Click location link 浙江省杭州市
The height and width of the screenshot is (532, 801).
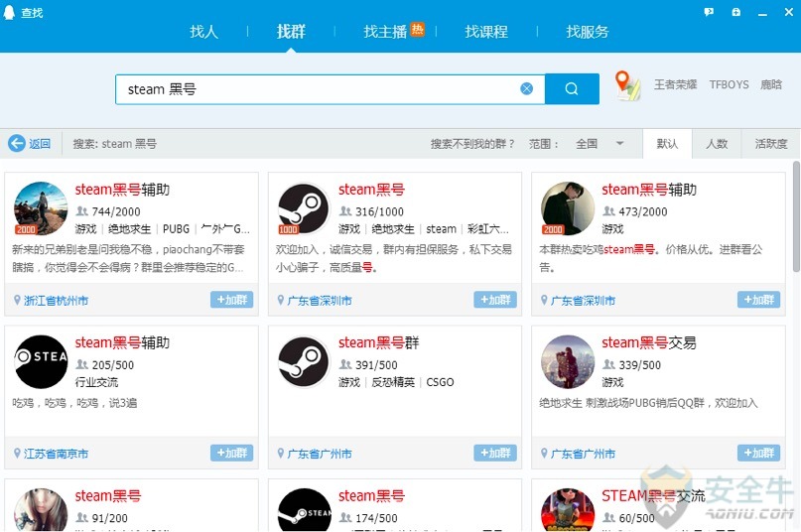click(56, 301)
